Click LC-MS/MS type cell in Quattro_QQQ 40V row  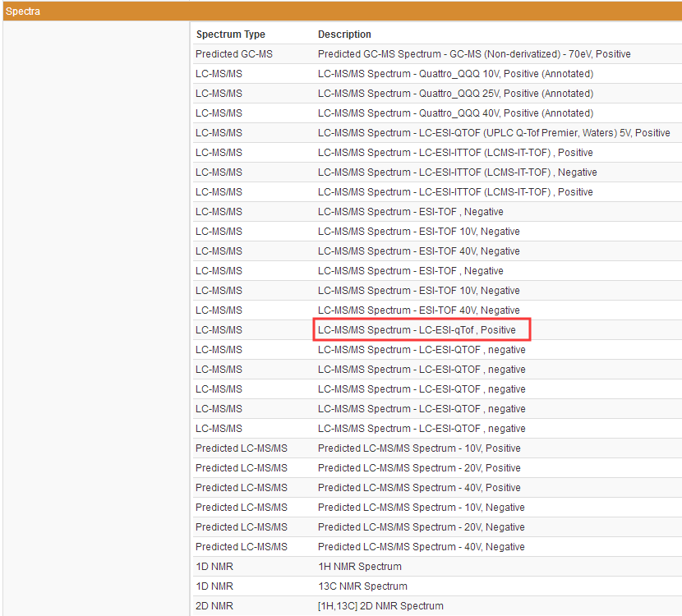point(219,113)
